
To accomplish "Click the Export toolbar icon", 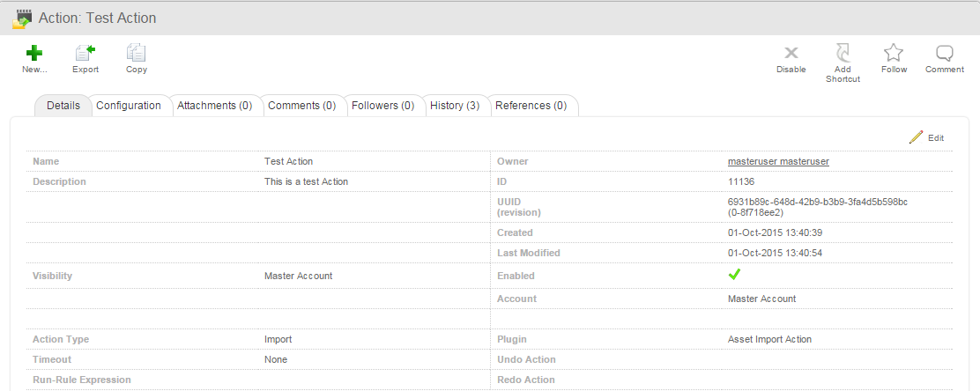I will coord(85,54).
